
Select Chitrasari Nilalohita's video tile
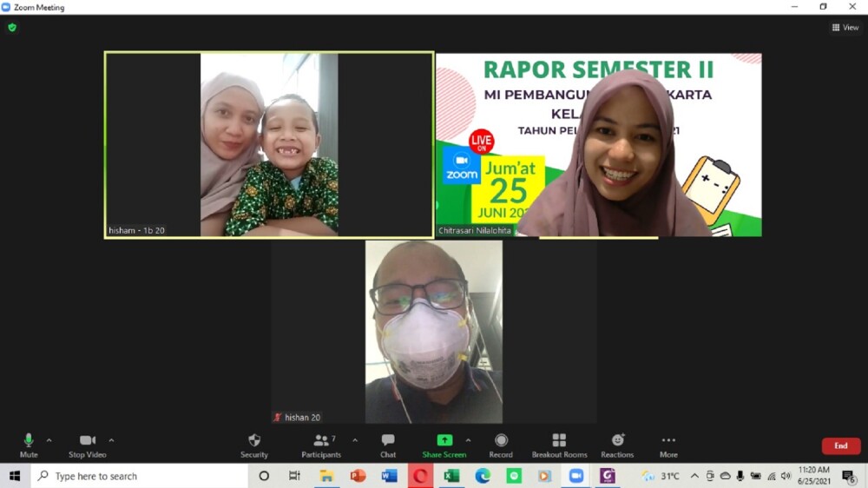coord(599,144)
